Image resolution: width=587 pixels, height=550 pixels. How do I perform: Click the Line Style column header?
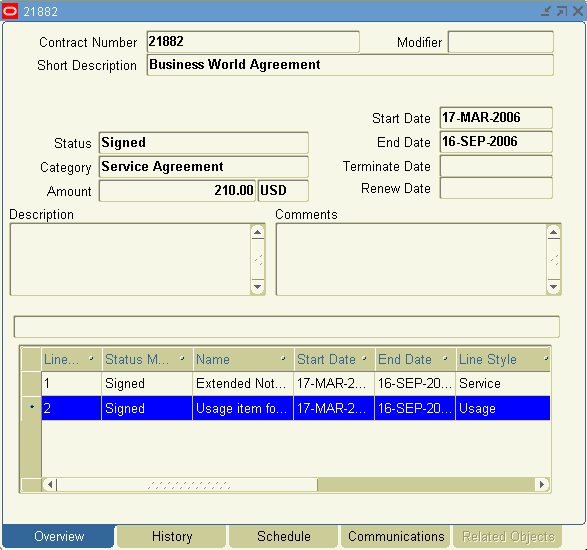pos(503,359)
